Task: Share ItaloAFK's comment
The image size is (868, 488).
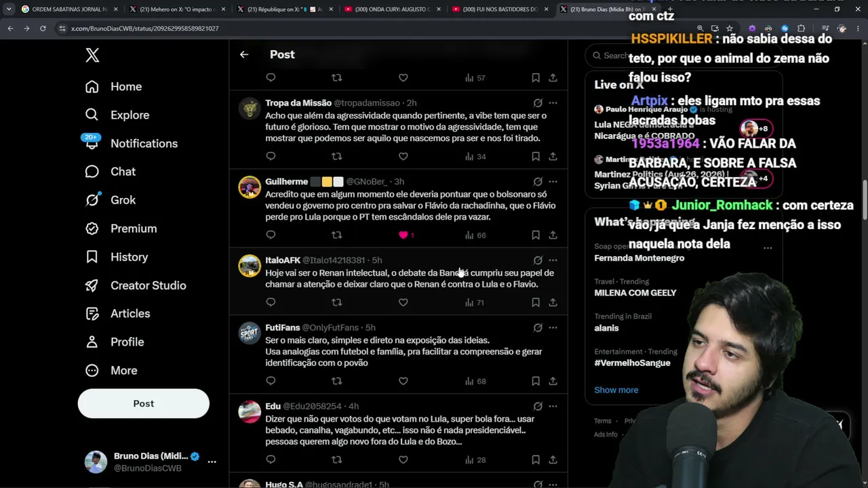Action: click(x=553, y=302)
